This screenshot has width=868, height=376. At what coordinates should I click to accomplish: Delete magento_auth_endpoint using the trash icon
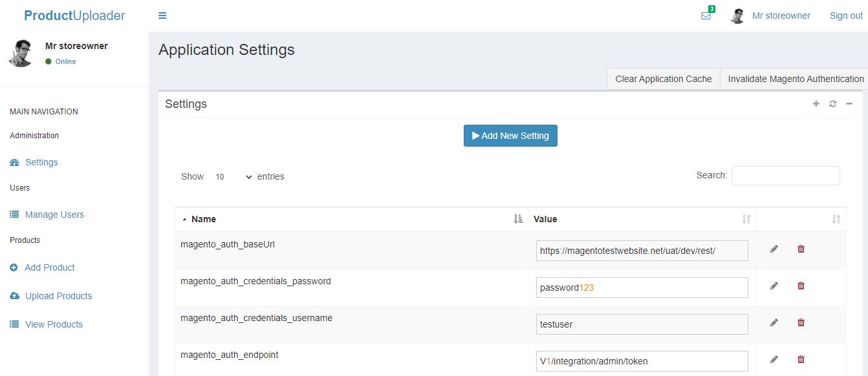[801, 359]
